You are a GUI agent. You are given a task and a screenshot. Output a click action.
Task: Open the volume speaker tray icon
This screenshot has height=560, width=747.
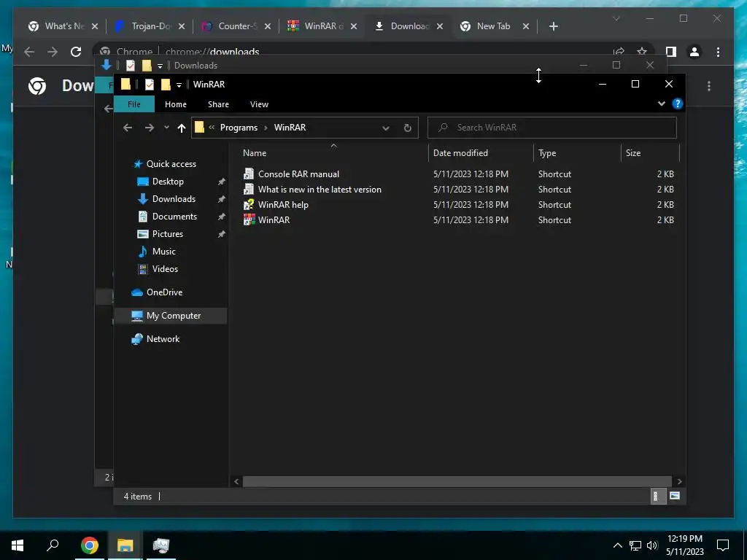click(x=652, y=545)
